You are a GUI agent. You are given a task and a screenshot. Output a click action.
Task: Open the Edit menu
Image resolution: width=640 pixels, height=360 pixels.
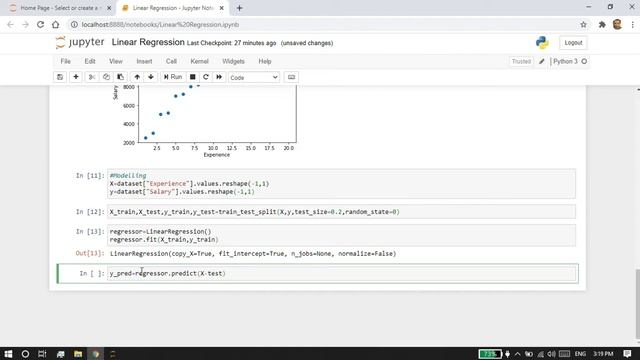(90, 61)
